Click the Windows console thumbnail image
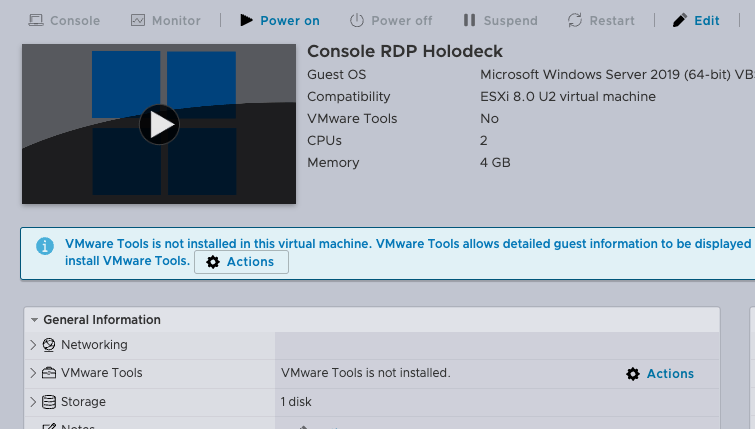 [159, 124]
